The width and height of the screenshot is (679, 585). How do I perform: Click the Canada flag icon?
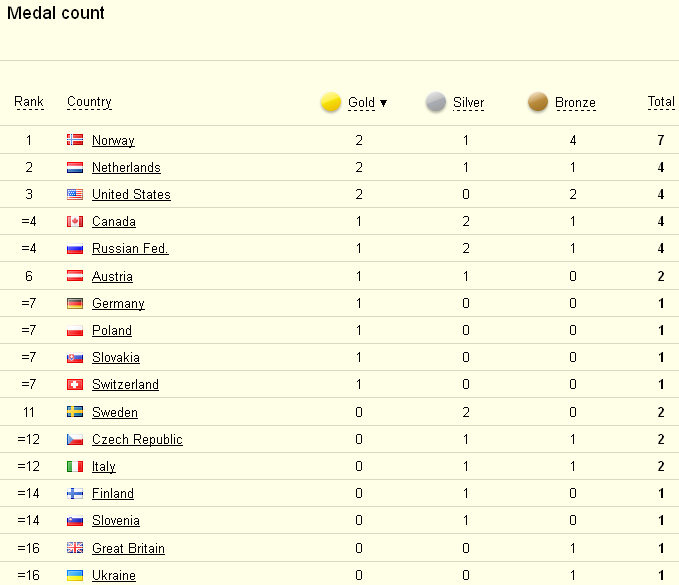(x=75, y=221)
